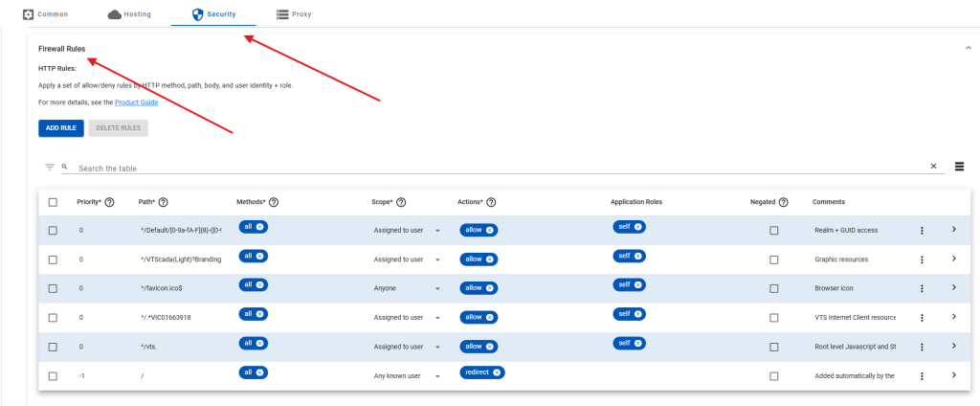Click the Methods column help icon
Screen dimensions: 980x406
(274, 202)
